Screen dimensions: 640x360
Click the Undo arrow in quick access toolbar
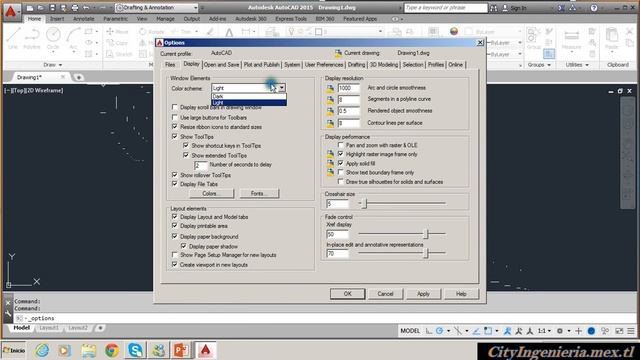click(x=86, y=8)
